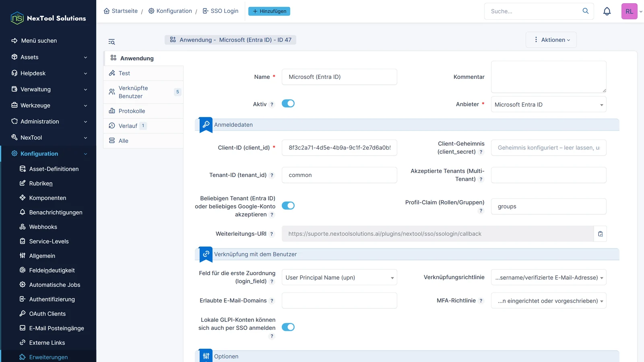Show help for Akzeptierte Tenants field
Viewport: 644px width, 362px height.
(481, 179)
